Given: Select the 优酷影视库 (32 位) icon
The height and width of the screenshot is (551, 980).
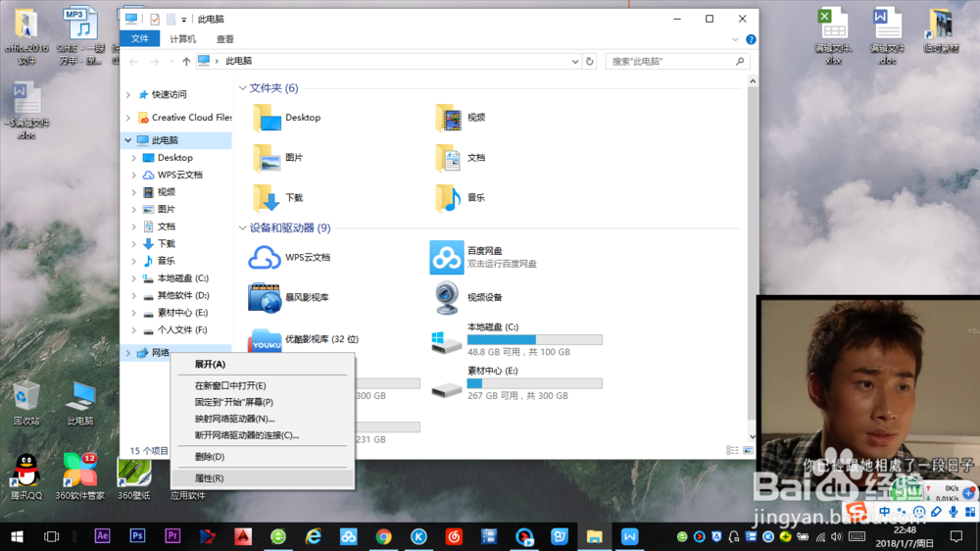Looking at the screenshot, I should pos(265,341).
